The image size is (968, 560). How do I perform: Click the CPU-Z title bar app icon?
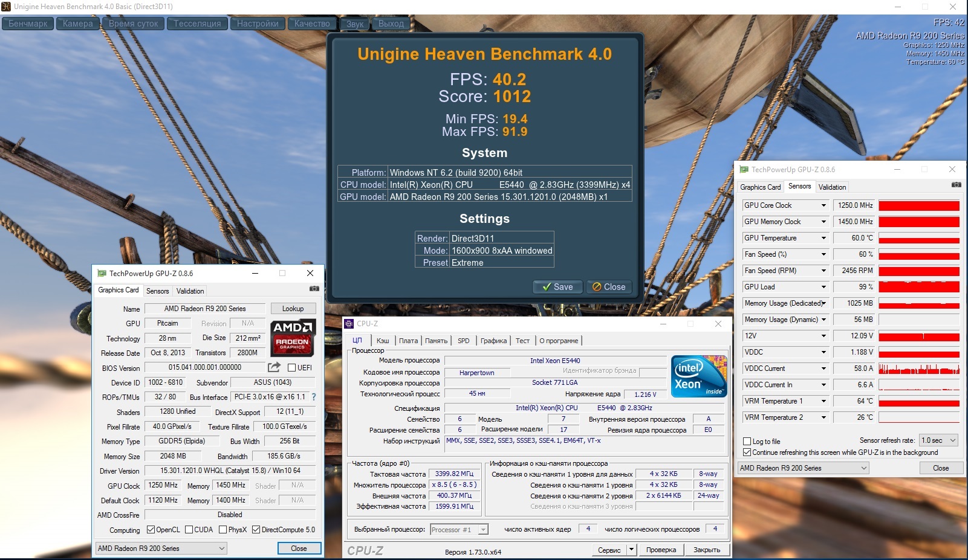[349, 324]
